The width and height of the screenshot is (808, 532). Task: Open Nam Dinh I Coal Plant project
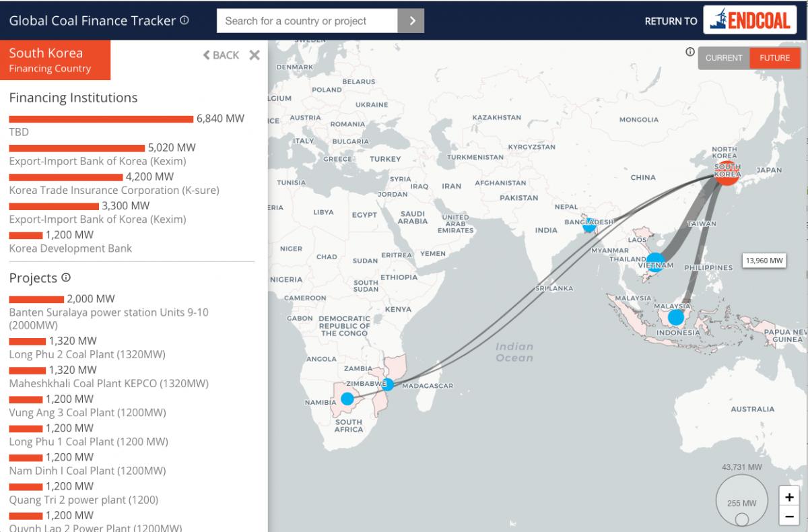[87, 471]
